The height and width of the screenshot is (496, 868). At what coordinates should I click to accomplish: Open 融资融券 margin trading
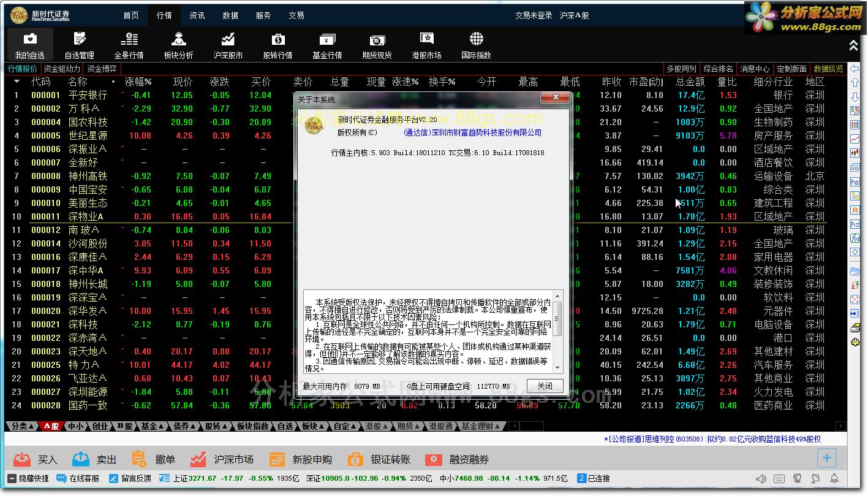coord(457,460)
